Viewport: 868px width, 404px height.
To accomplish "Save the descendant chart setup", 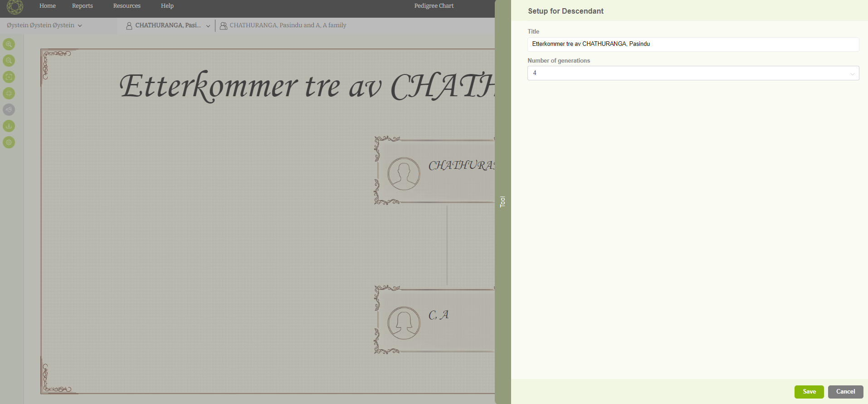I will (x=809, y=392).
